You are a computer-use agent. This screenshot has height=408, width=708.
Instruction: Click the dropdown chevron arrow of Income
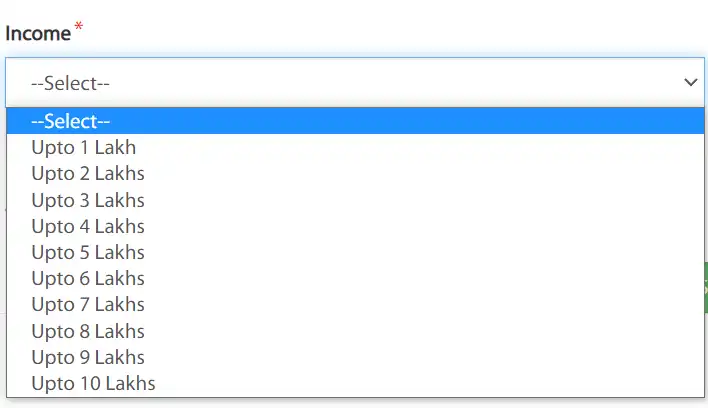click(689, 82)
